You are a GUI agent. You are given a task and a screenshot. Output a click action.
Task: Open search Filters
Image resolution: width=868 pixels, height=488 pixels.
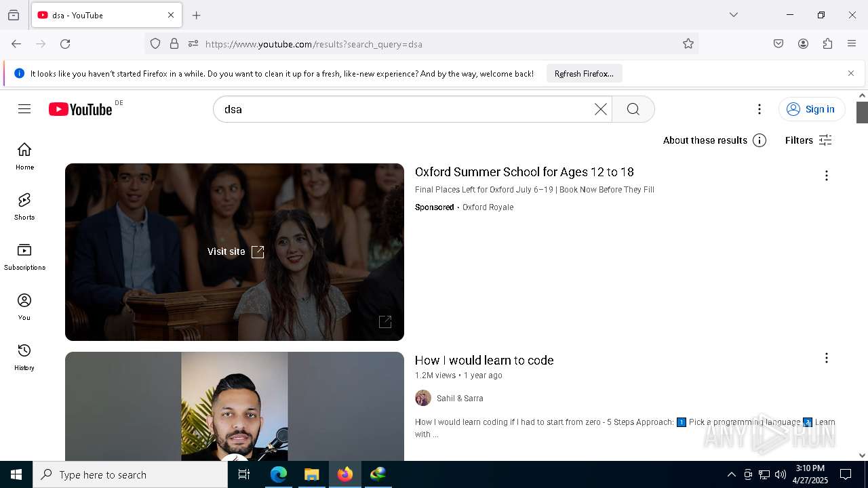(808, 140)
